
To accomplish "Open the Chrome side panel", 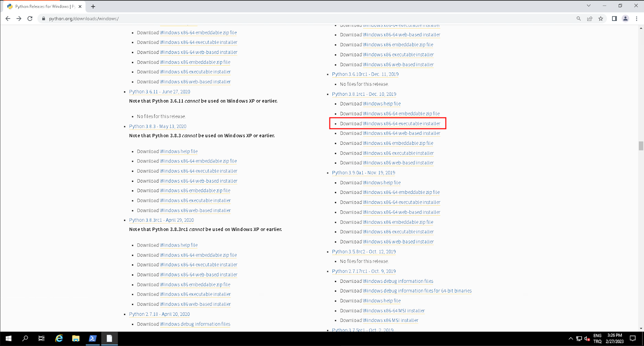I will 614,19.
